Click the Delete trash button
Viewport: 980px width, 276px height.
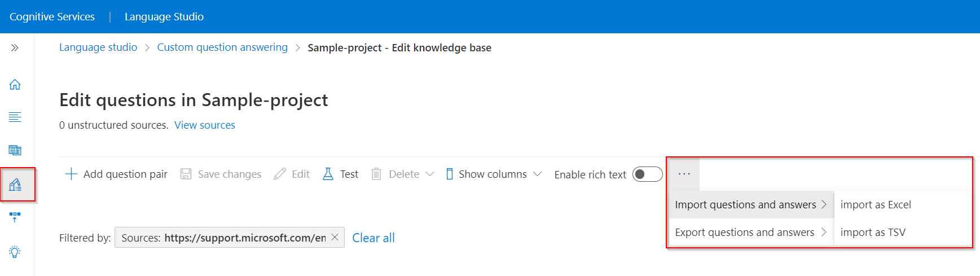point(395,174)
